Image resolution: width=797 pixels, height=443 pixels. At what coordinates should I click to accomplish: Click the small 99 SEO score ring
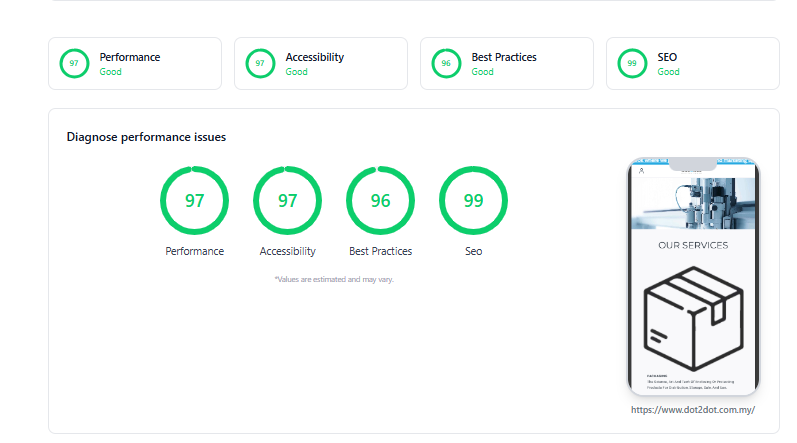coord(632,64)
